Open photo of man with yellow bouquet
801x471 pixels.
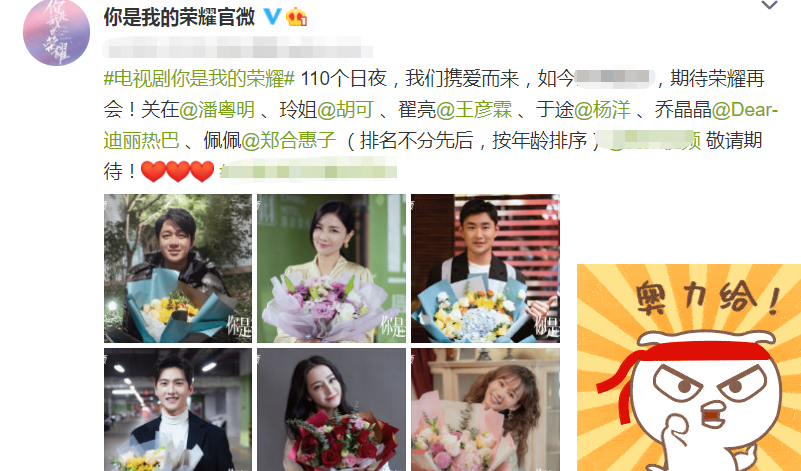click(x=178, y=268)
